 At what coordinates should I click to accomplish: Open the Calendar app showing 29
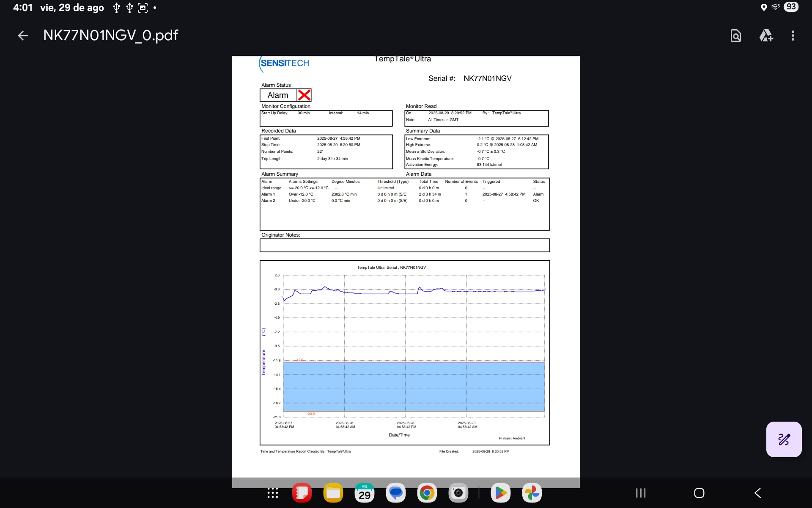point(365,493)
